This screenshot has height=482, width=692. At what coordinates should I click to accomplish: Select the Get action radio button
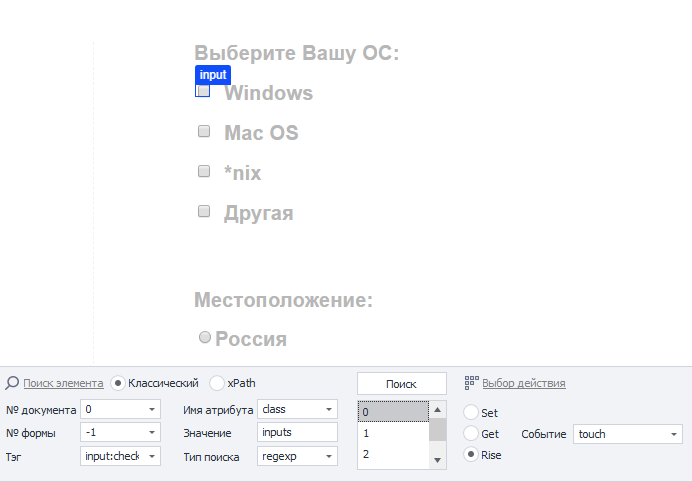[471, 433]
